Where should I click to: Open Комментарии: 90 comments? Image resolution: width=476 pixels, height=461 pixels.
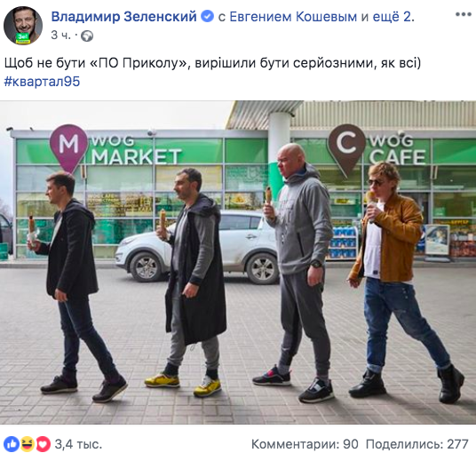click(305, 444)
